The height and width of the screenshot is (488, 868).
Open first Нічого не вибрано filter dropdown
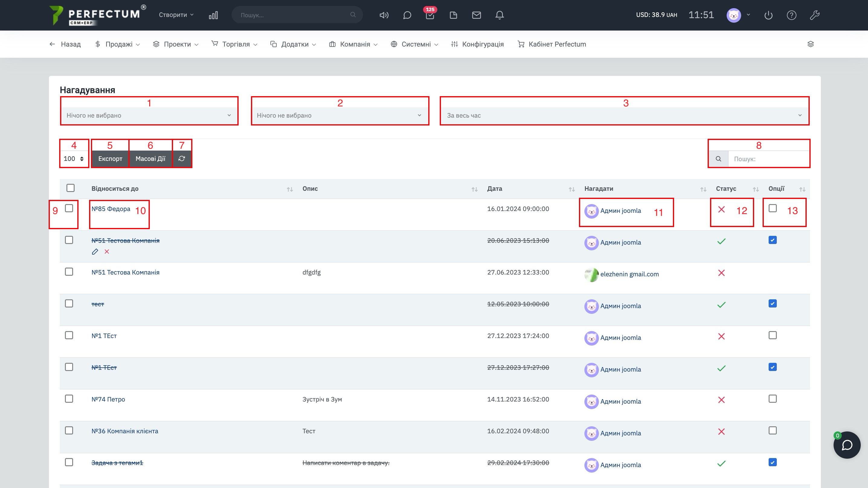[x=149, y=115]
